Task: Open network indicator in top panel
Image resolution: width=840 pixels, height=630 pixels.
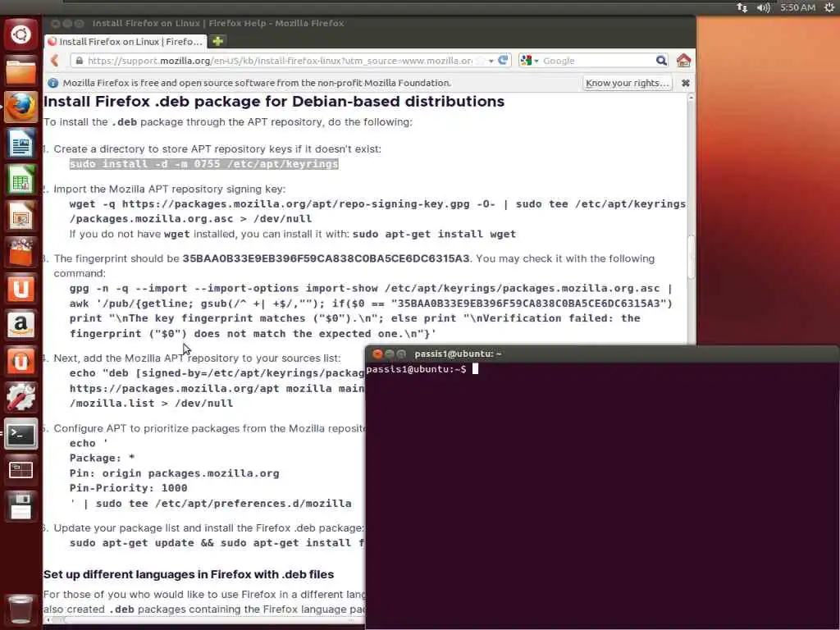Action: (742, 7)
